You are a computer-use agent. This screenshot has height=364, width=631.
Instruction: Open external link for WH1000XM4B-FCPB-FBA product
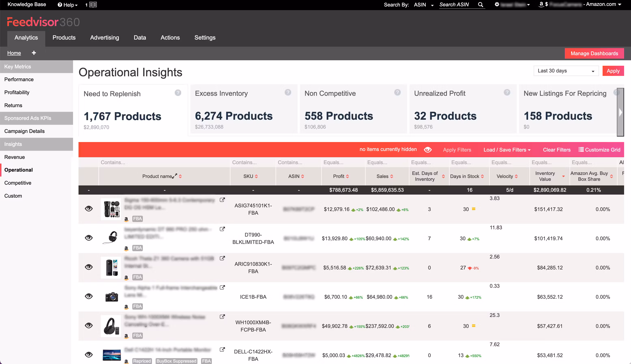(222, 317)
